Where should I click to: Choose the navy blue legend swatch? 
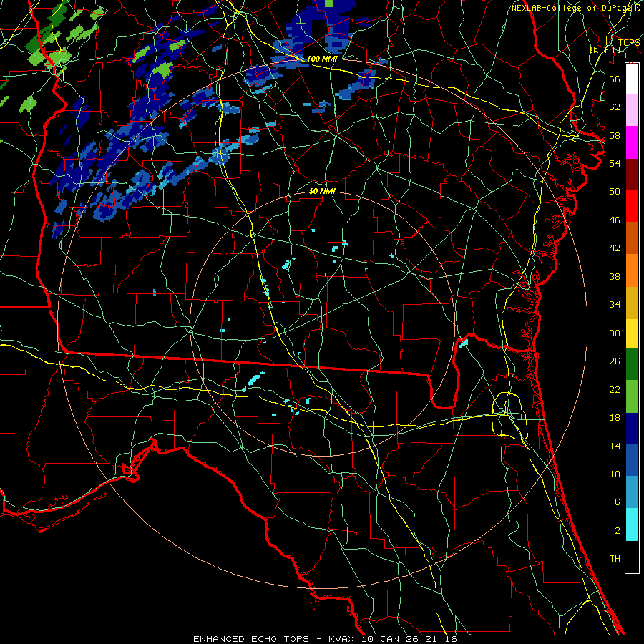[632, 429]
